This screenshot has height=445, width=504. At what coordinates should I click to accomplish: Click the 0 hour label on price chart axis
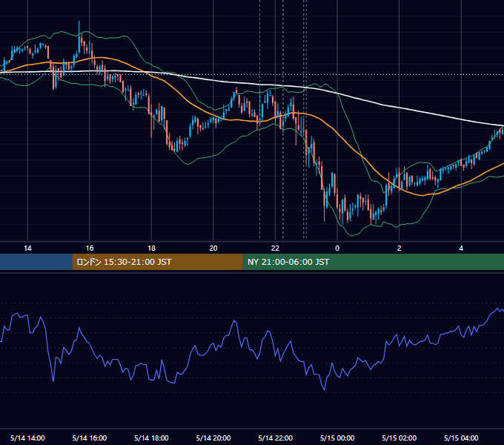[x=337, y=248]
